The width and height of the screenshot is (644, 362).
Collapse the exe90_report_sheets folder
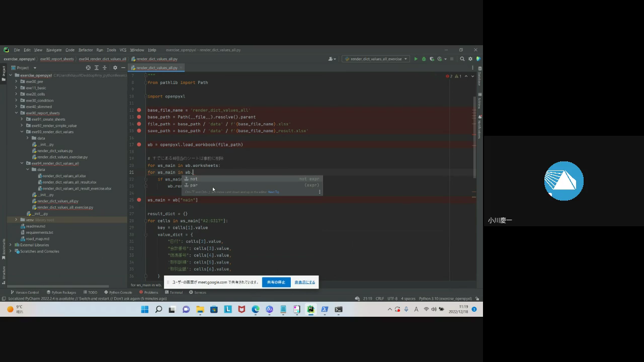[x=16, y=113]
